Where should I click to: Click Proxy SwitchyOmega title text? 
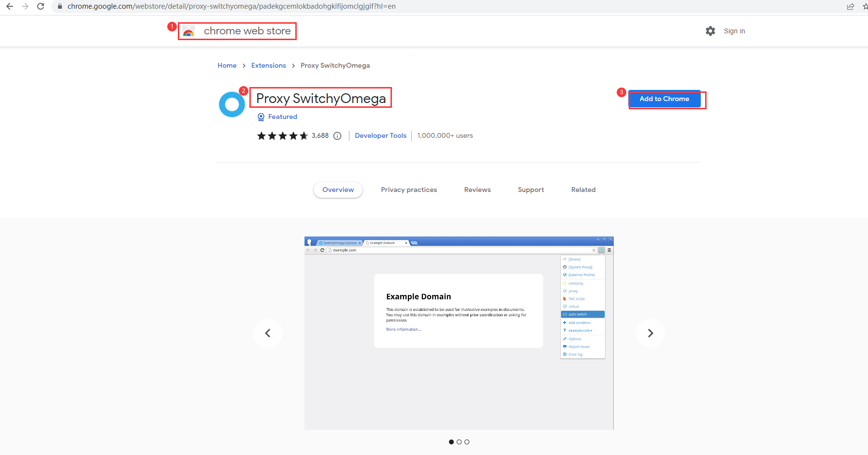click(321, 98)
